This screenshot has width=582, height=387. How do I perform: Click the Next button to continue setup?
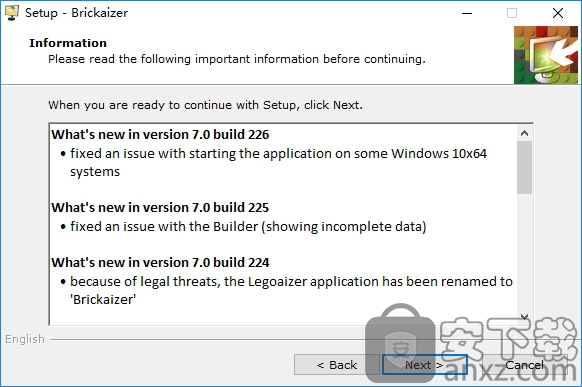coord(424,365)
